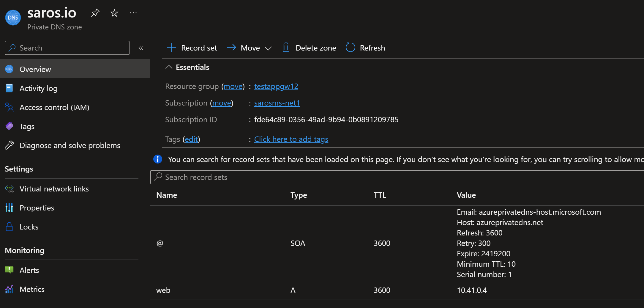Screen dimensions: 644x308
Task: Click the Access control people icon
Action: 9,107
